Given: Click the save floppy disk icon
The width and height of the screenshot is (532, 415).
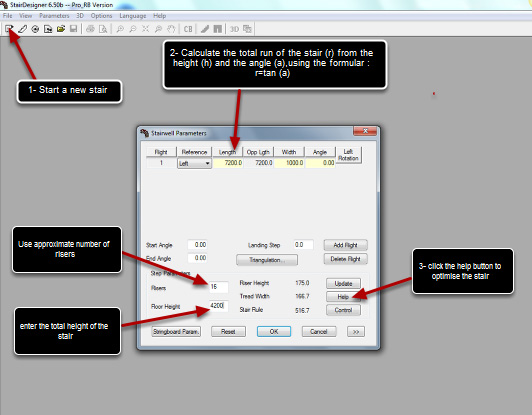Looking at the screenshot, I should [73, 29].
